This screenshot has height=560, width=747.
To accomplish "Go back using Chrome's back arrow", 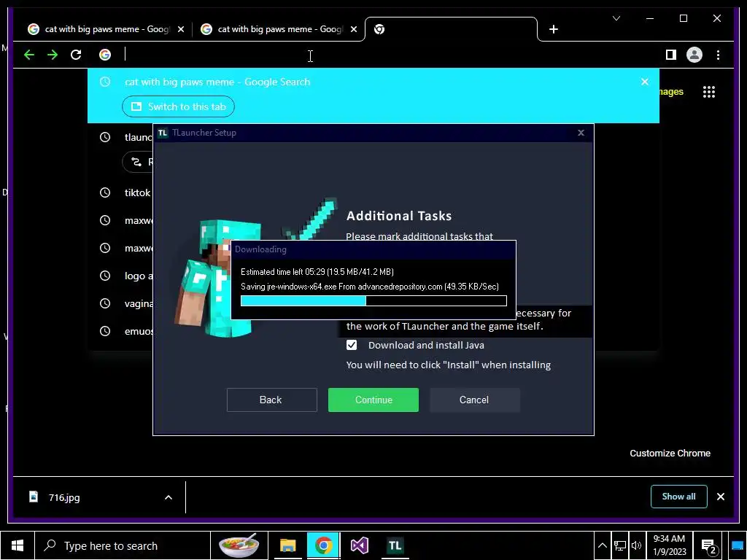I will coord(29,55).
